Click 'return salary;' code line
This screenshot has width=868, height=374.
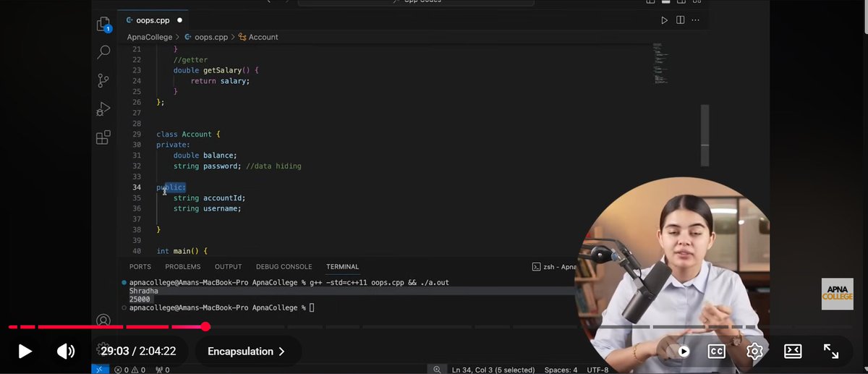tap(220, 81)
